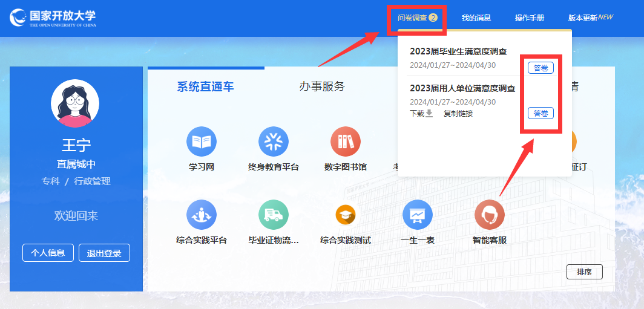Open the 智能客服 headset icon
644x309 pixels.
(490, 215)
